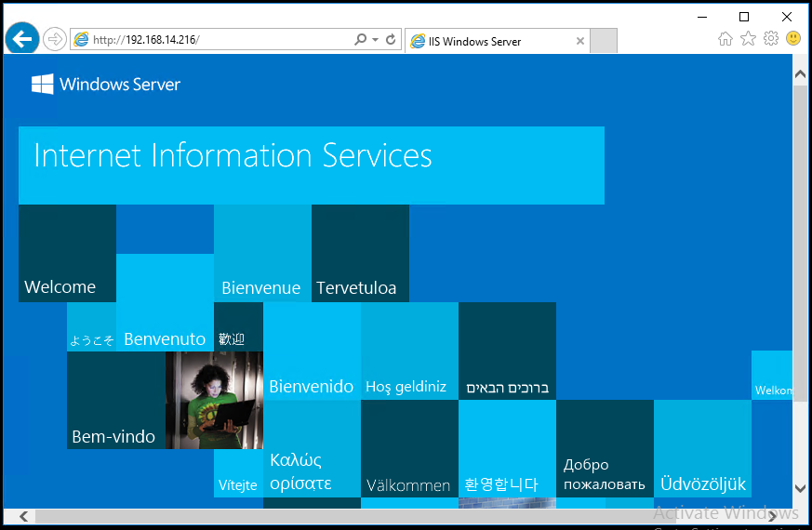Click the Добро пожаловать tile
Image resolution: width=812 pixels, height=530 pixels.
pyautogui.click(x=605, y=448)
